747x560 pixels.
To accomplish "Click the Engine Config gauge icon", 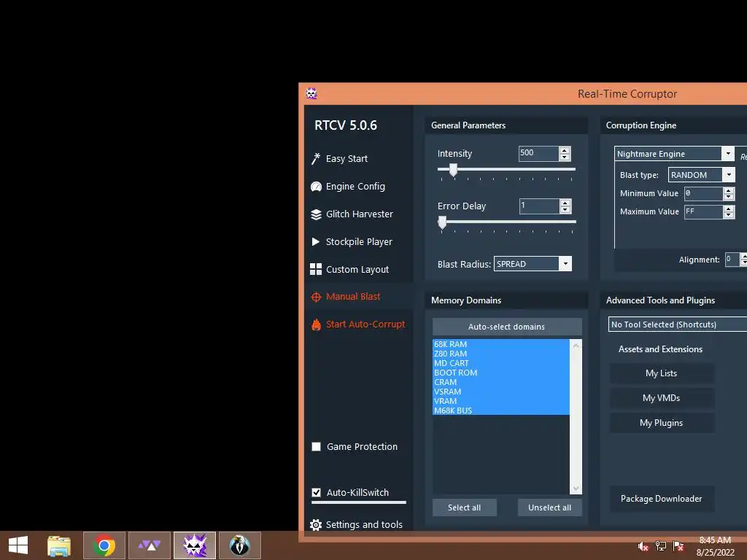I will point(316,187).
